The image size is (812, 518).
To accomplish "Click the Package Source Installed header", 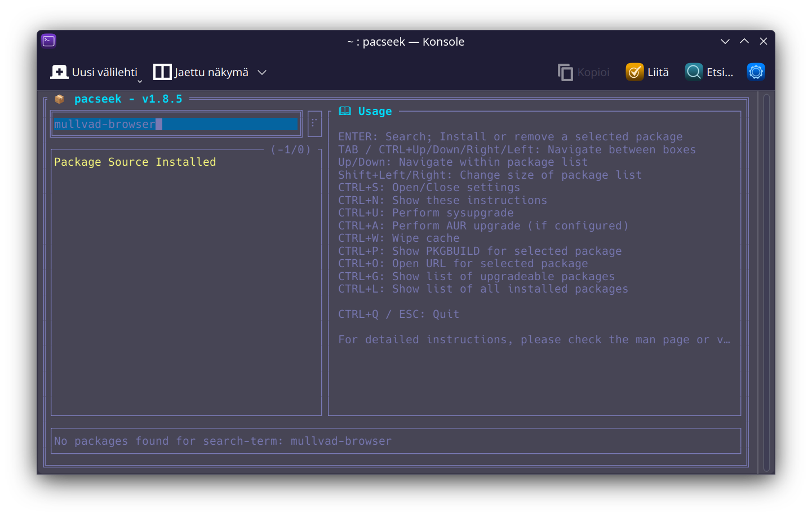I will click(x=135, y=162).
